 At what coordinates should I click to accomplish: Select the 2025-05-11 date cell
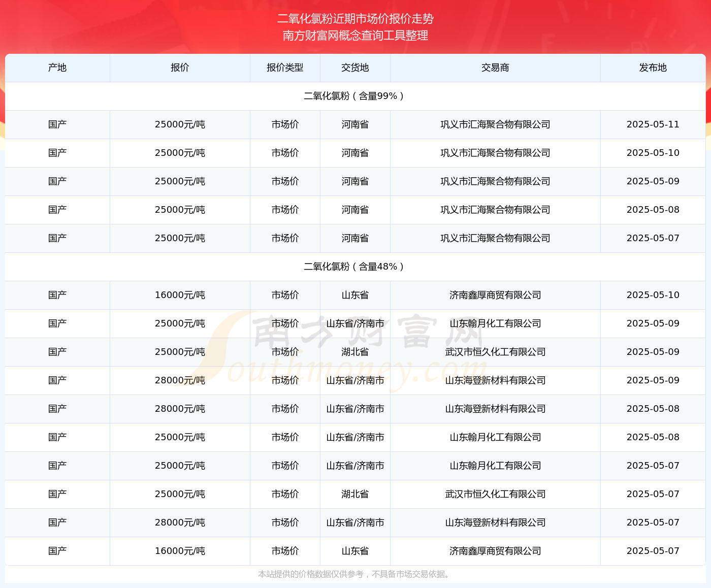(653, 124)
